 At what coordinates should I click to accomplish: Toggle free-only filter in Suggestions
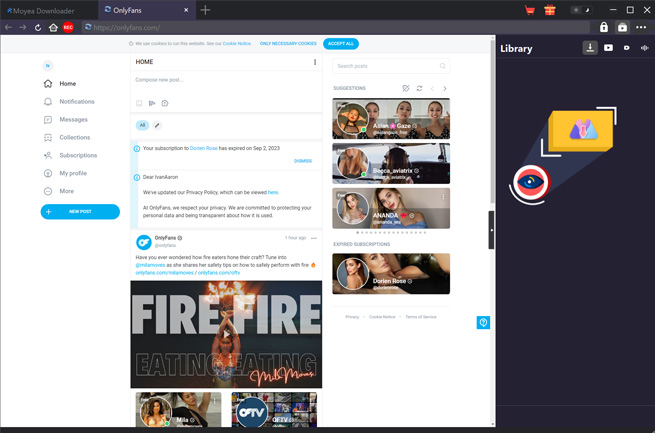point(405,88)
